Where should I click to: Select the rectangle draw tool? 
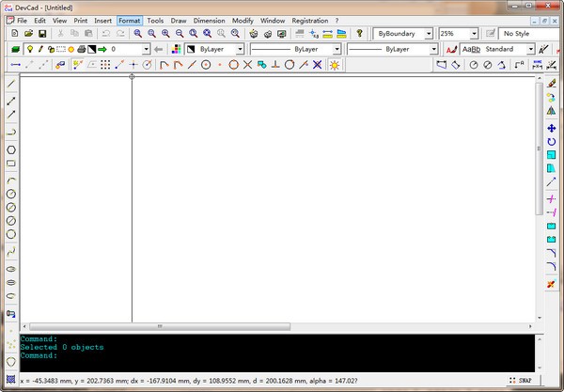click(10, 163)
